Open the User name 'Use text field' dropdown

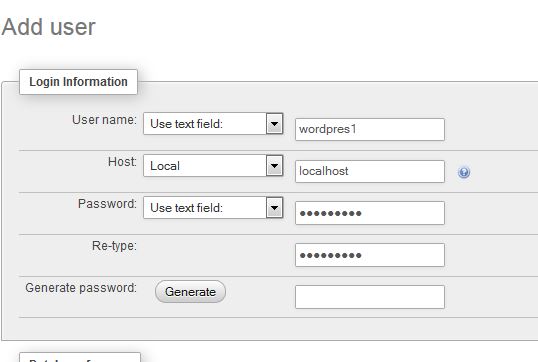[213, 124]
